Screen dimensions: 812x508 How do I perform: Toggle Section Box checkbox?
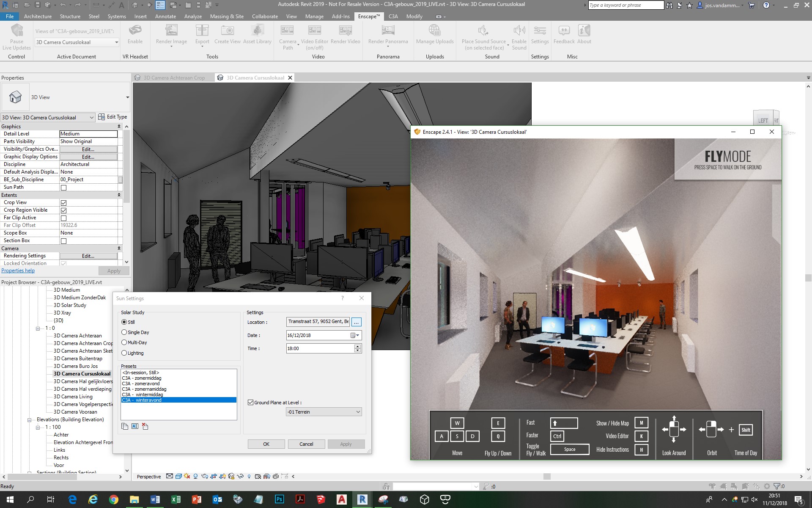[63, 241]
